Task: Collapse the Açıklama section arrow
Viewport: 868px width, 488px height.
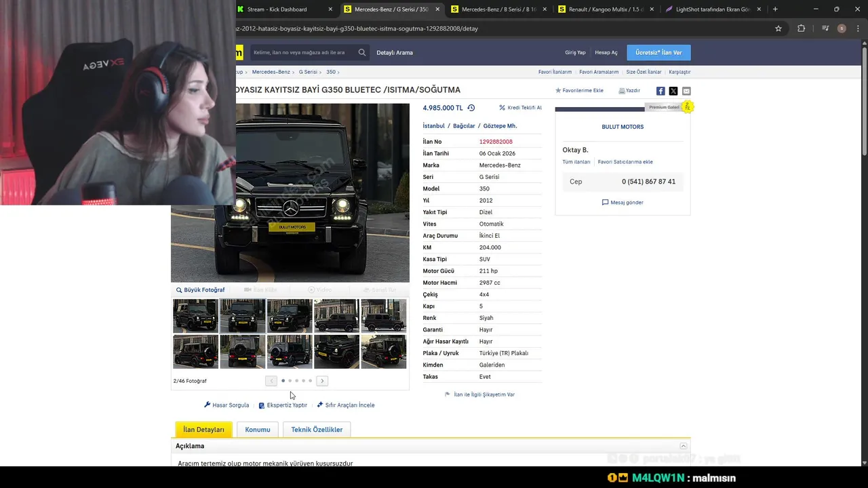Action: tap(684, 446)
